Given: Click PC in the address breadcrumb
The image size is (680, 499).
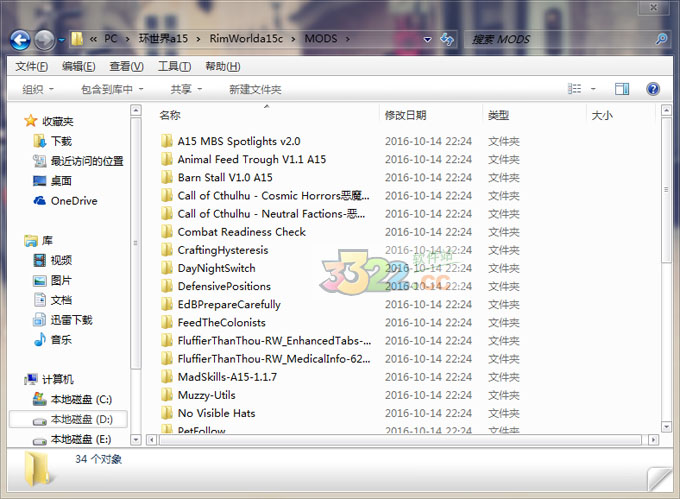Looking at the screenshot, I should click(111, 39).
